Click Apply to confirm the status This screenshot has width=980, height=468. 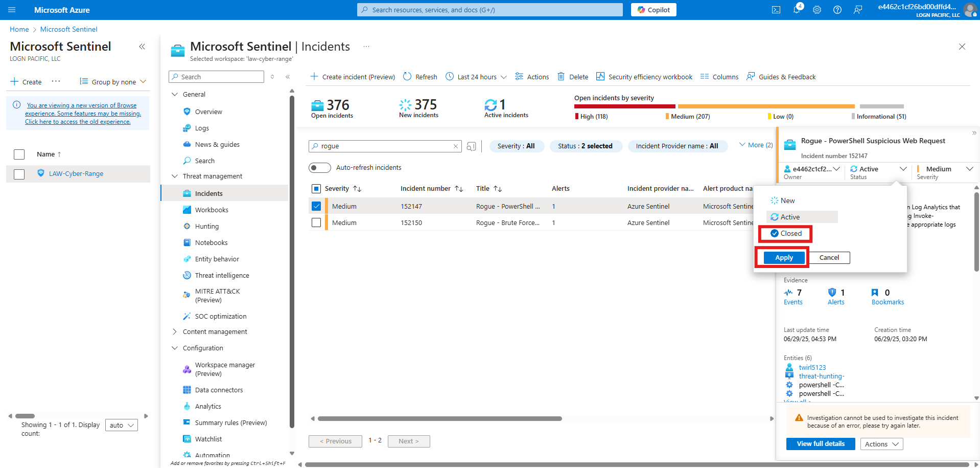(784, 258)
